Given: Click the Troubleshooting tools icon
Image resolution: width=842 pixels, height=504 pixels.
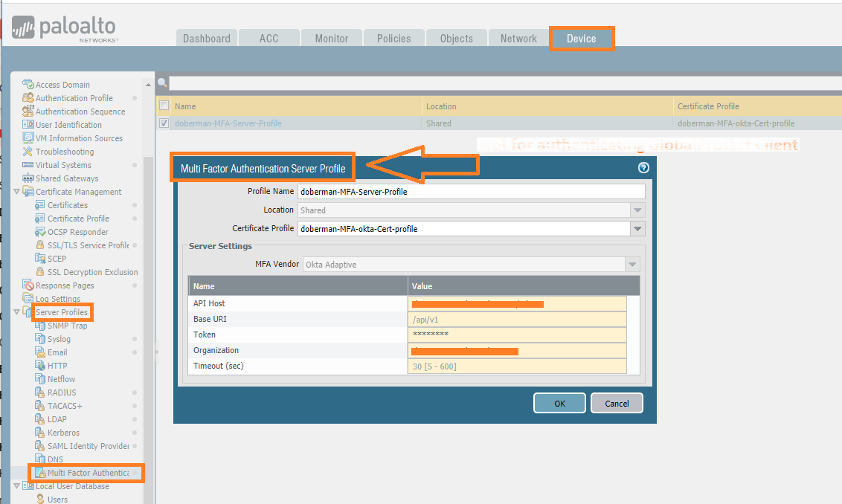Looking at the screenshot, I should click(x=28, y=152).
